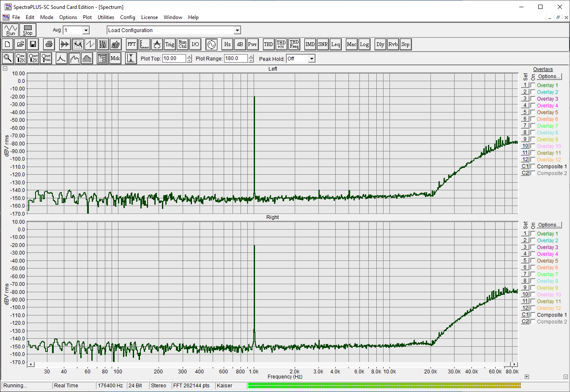Enable Overlay 11 checkbox in Left plot
Screen dimensions: 570x392
(533, 153)
